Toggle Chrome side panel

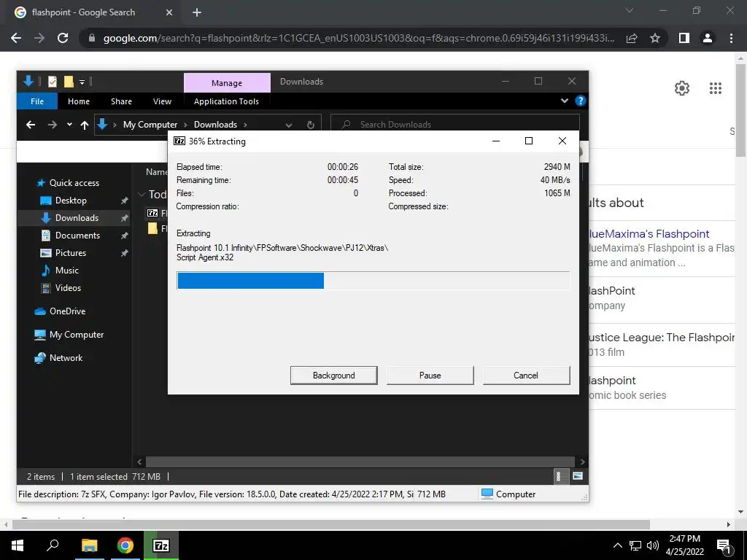(684, 38)
